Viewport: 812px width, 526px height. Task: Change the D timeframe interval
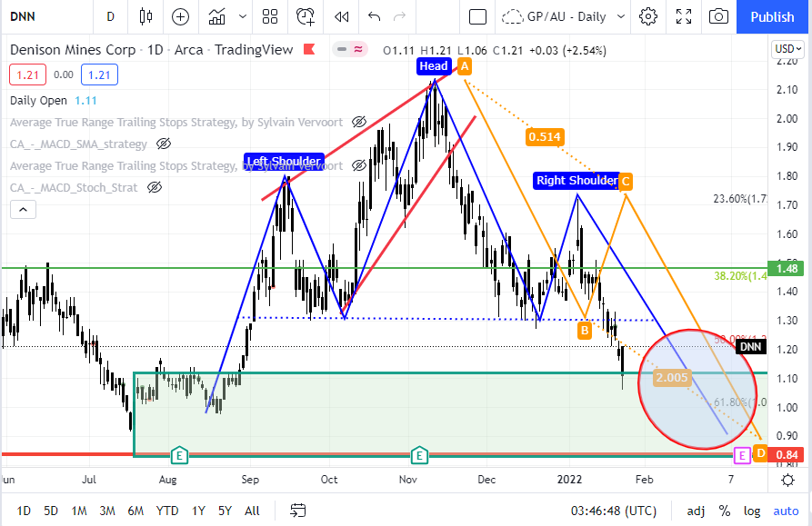tap(110, 17)
